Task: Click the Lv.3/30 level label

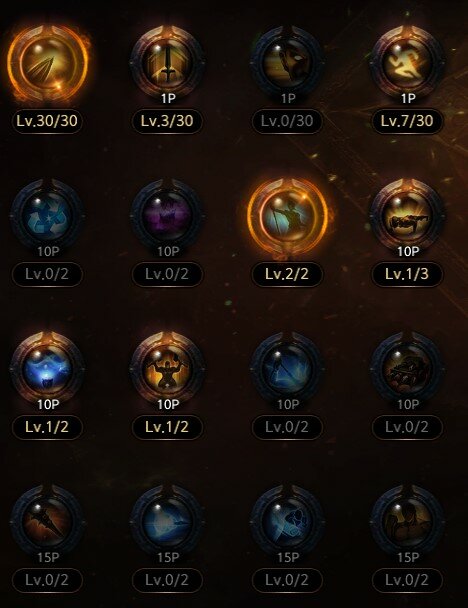Action: [167, 121]
